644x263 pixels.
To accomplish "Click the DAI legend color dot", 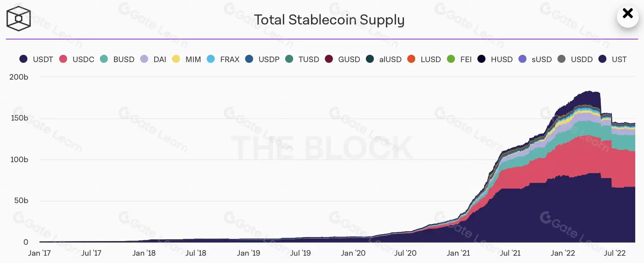I will click(144, 59).
